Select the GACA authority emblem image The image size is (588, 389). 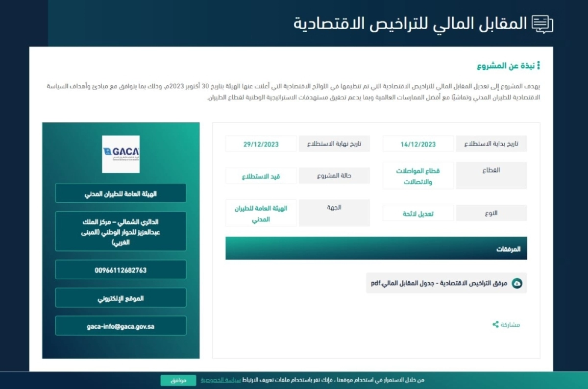pyautogui.click(x=120, y=154)
